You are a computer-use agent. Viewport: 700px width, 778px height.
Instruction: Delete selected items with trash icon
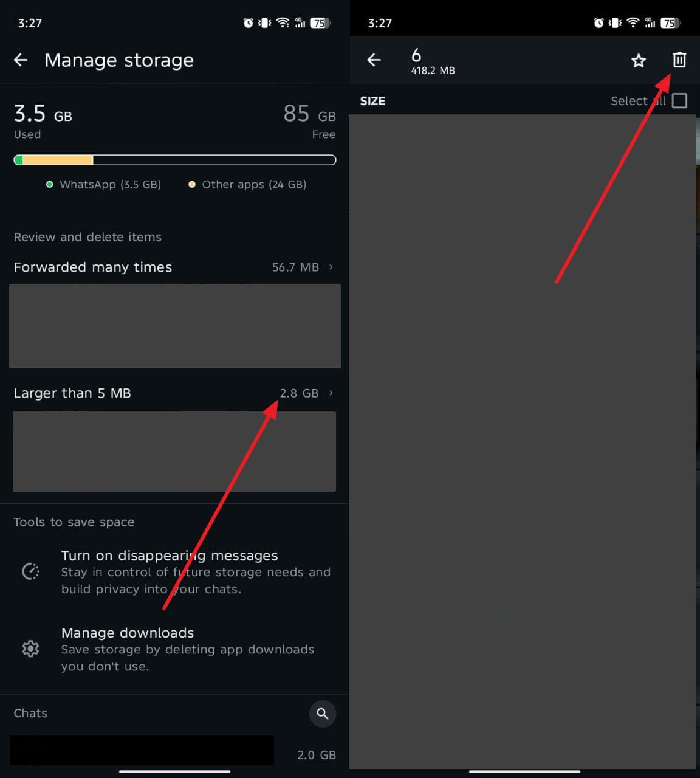(x=679, y=60)
